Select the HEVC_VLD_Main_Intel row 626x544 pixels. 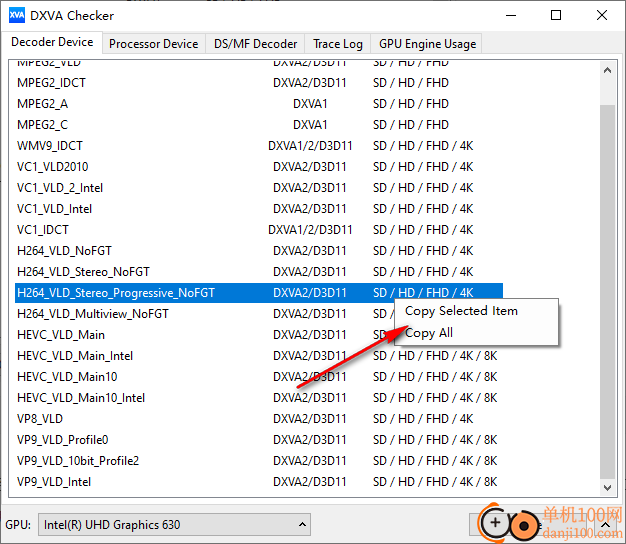pyautogui.click(x=259, y=356)
